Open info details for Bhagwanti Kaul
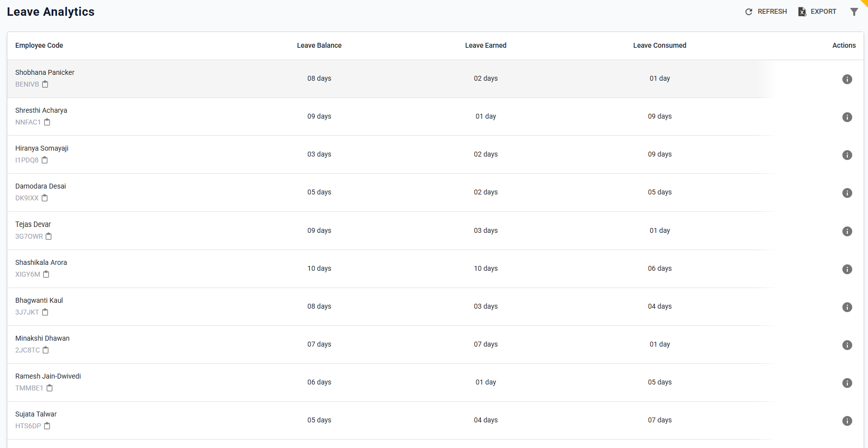 (847, 307)
